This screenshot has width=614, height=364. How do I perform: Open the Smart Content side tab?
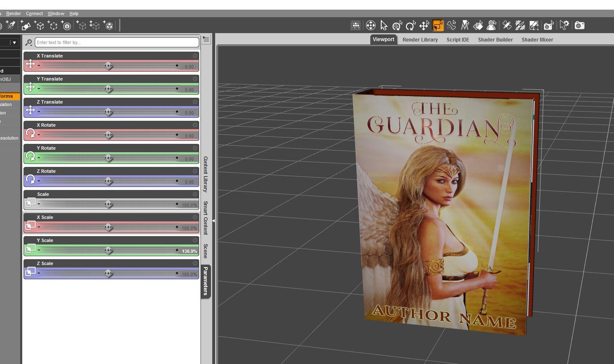(206, 218)
